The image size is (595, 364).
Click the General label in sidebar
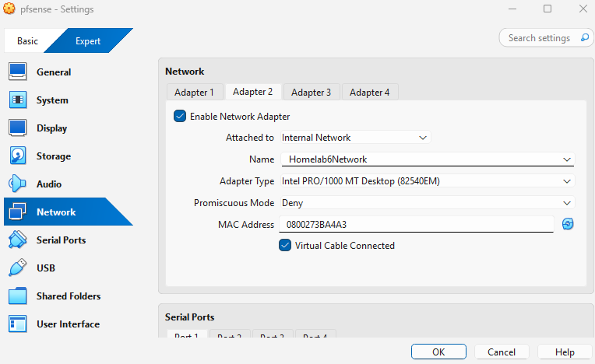click(x=54, y=72)
